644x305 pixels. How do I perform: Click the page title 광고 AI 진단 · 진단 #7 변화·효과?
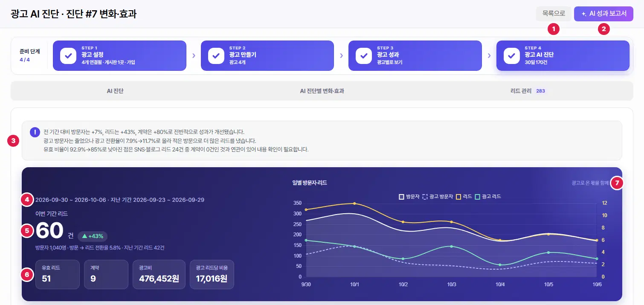click(74, 14)
